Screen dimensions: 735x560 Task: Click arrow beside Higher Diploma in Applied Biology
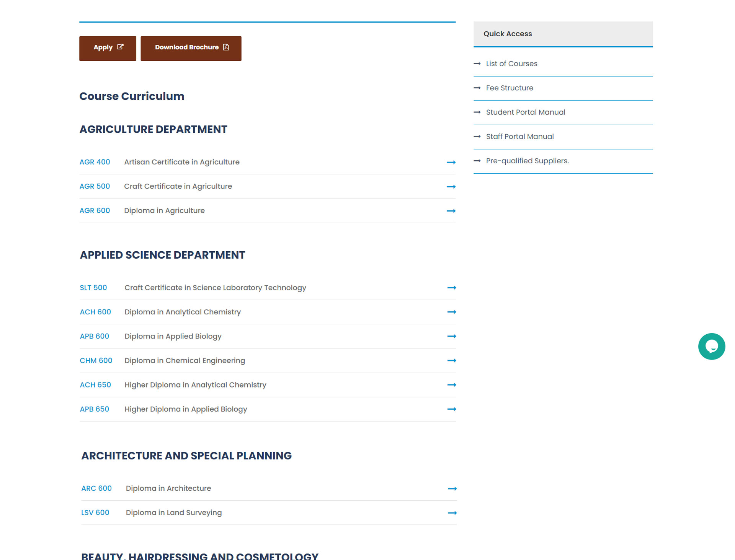click(451, 409)
